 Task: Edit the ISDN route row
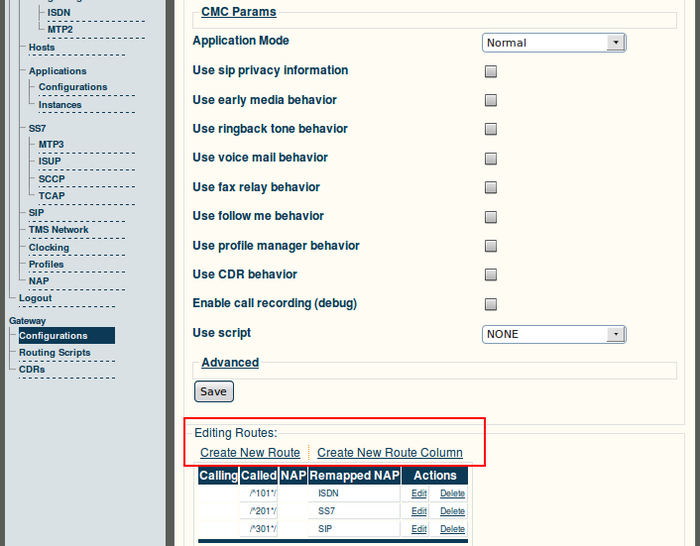[x=419, y=493]
